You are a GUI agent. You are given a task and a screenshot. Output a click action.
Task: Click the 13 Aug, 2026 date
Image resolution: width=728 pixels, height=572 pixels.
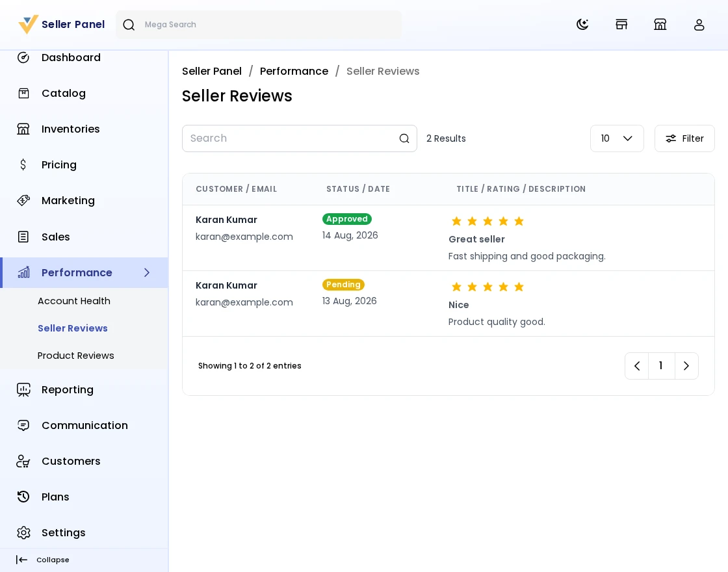tap(350, 301)
